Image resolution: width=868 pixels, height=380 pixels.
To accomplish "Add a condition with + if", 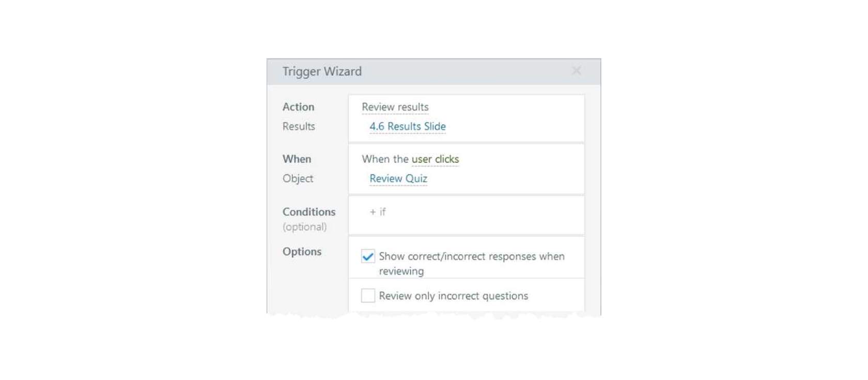I will (x=378, y=212).
